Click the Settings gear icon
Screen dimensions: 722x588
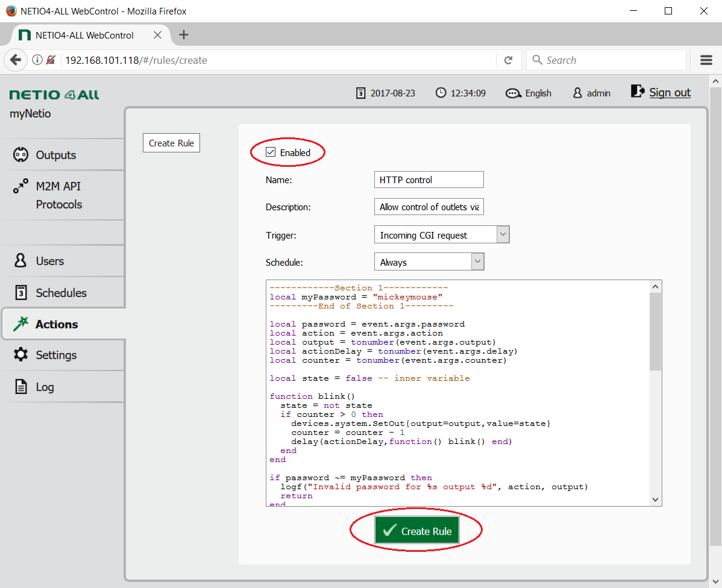20,355
